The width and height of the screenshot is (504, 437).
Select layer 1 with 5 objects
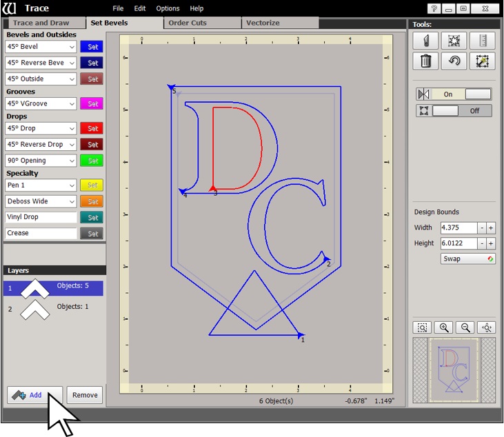(53, 288)
